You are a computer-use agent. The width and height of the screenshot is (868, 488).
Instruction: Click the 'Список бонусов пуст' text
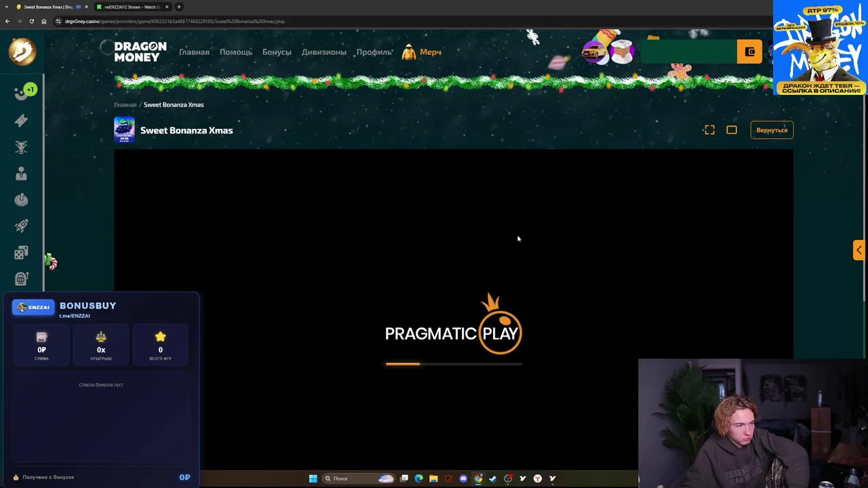point(101,385)
